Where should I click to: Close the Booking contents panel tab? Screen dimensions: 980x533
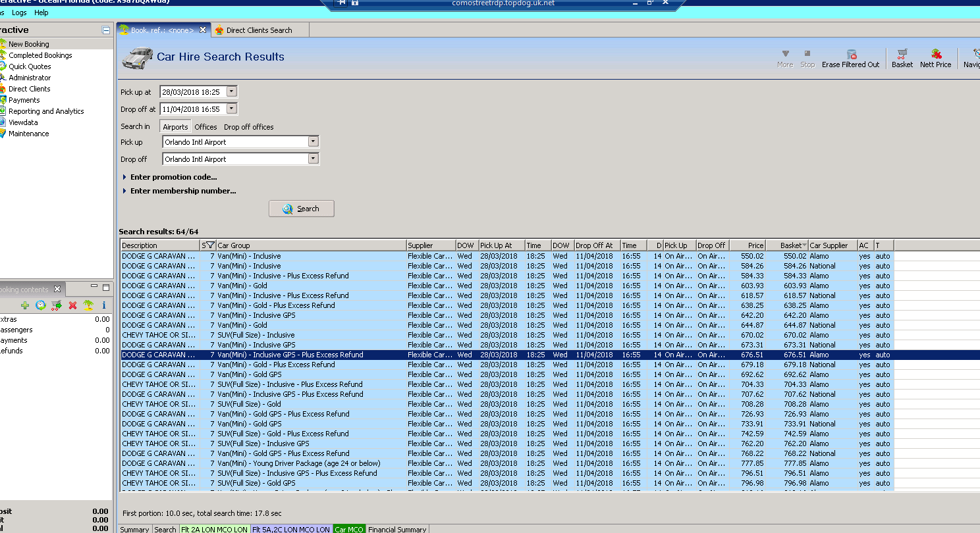coord(57,289)
